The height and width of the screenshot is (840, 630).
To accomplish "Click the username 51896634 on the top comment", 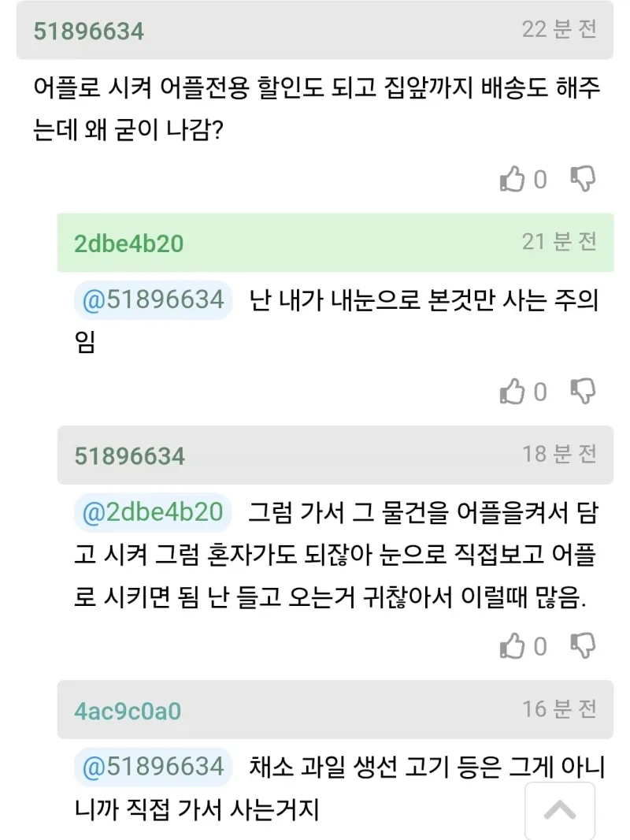I will click(89, 33).
